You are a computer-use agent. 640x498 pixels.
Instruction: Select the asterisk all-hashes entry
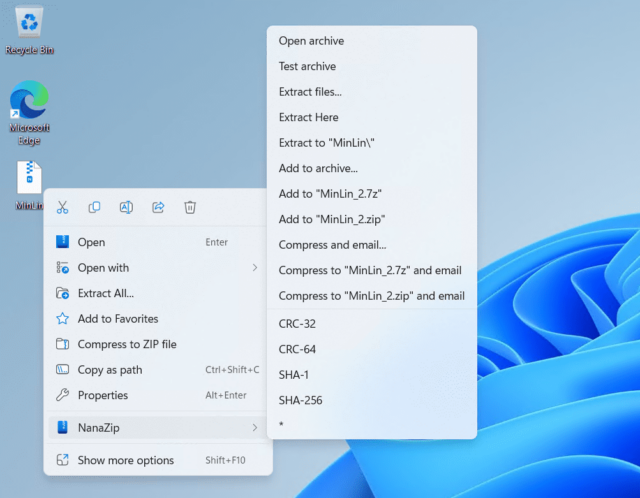tap(372, 425)
